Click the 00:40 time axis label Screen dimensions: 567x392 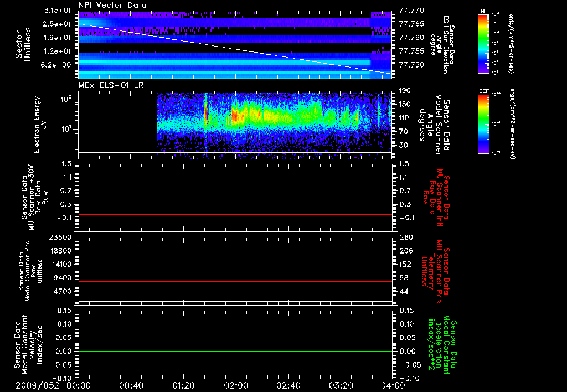click(x=131, y=385)
